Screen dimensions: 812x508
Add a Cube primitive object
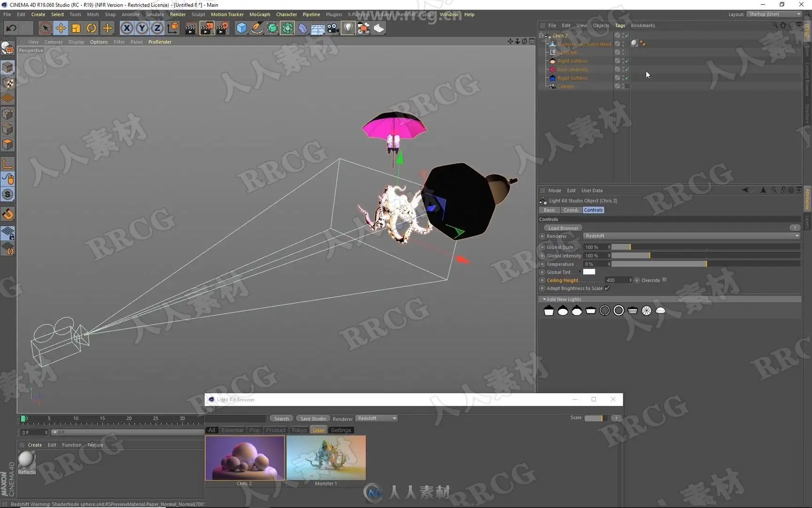pos(242,28)
